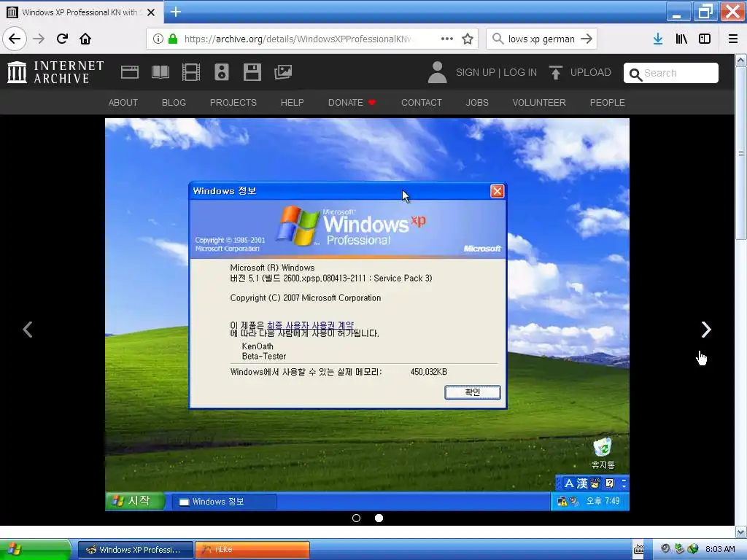Viewport: 747px width, 560px height.
Task: Open the downloads panel
Action: [x=658, y=39]
